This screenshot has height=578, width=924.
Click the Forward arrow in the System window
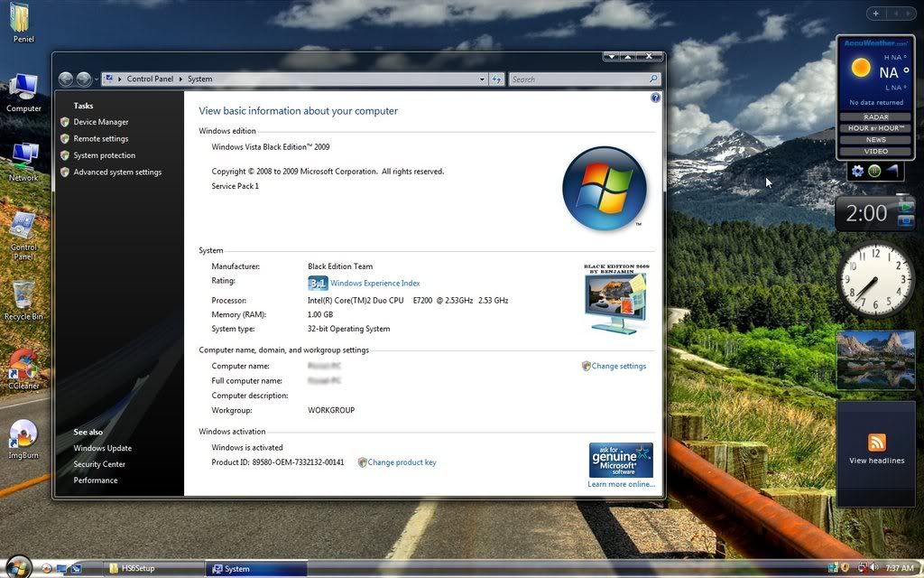(84, 79)
